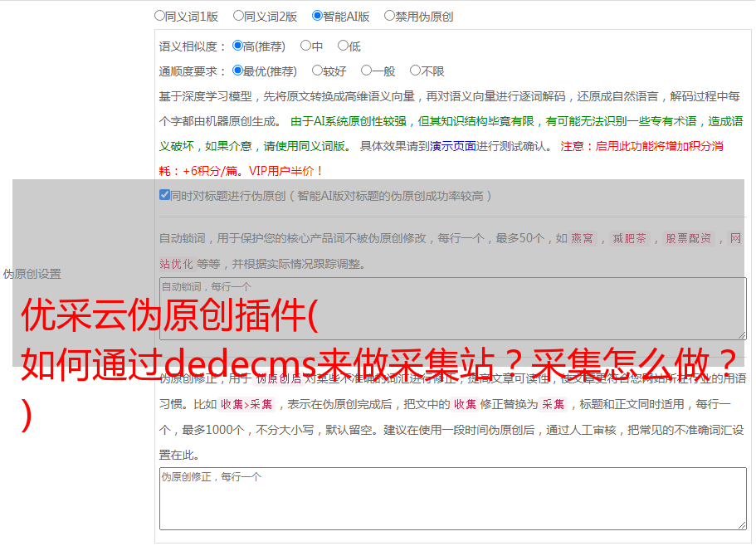756x546 pixels.
Task: Grab the 自动锁词 textarea resize handle
Action: pos(742,335)
